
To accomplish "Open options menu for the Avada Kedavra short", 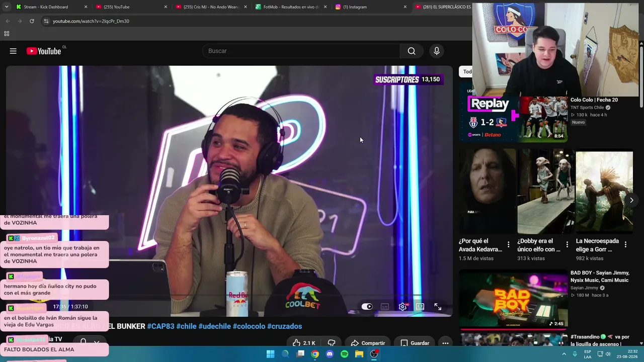I will pyautogui.click(x=508, y=245).
